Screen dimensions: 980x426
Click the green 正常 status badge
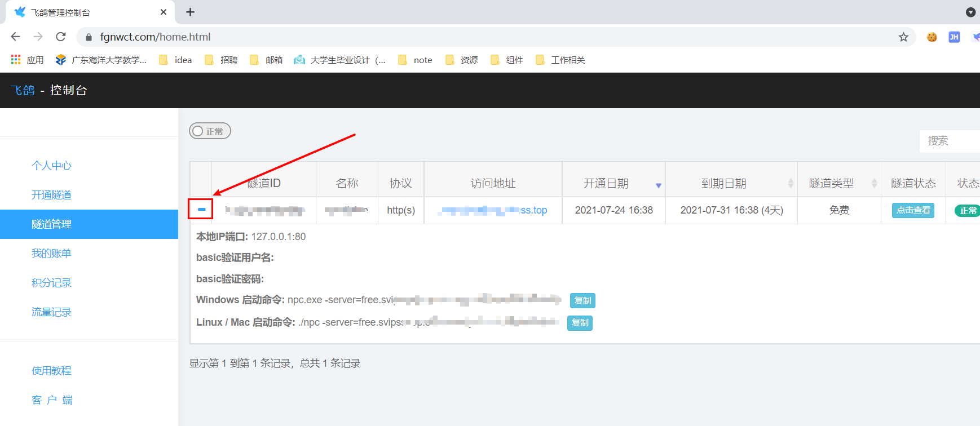pyautogui.click(x=968, y=210)
